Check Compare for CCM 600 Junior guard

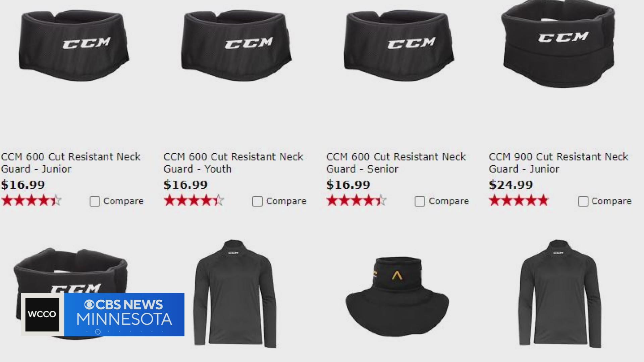point(95,201)
